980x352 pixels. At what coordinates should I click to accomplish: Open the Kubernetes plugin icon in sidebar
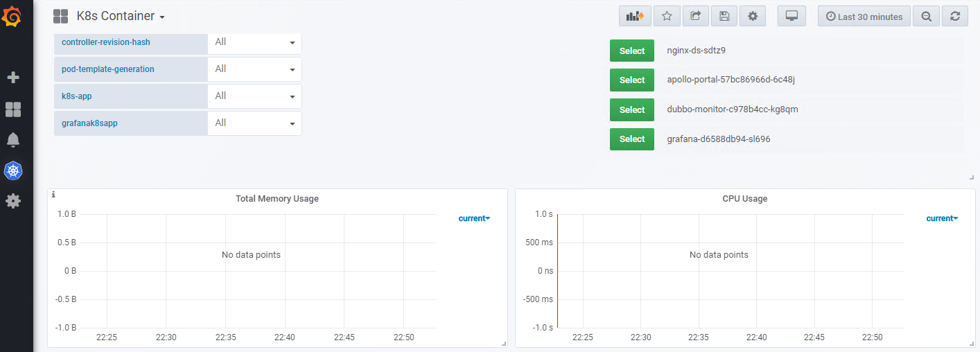pos(13,170)
